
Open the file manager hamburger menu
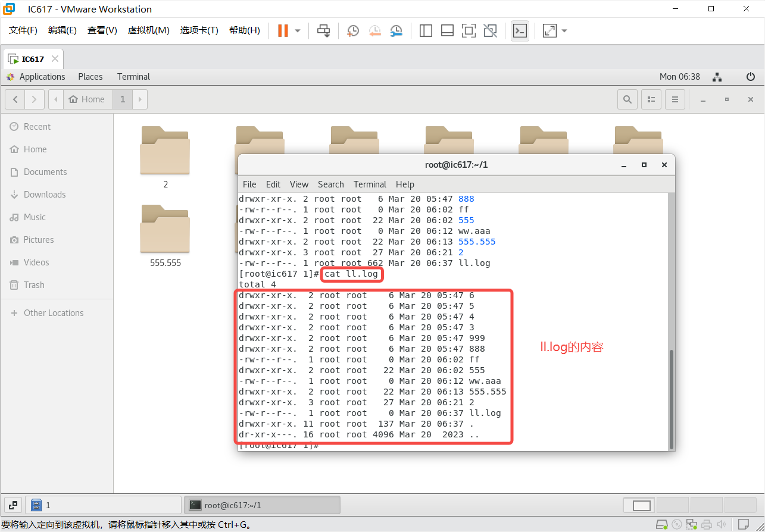pyautogui.click(x=675, y=99)
